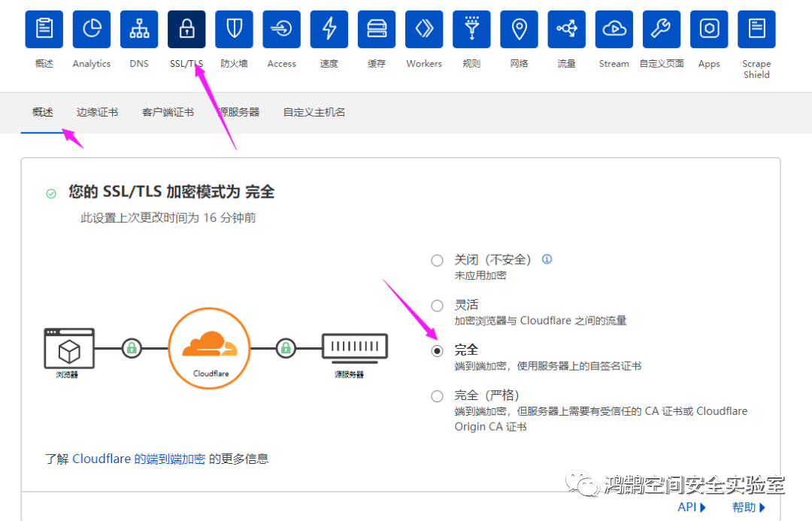Select the 完全 encryption radio option

coord(437,351)
